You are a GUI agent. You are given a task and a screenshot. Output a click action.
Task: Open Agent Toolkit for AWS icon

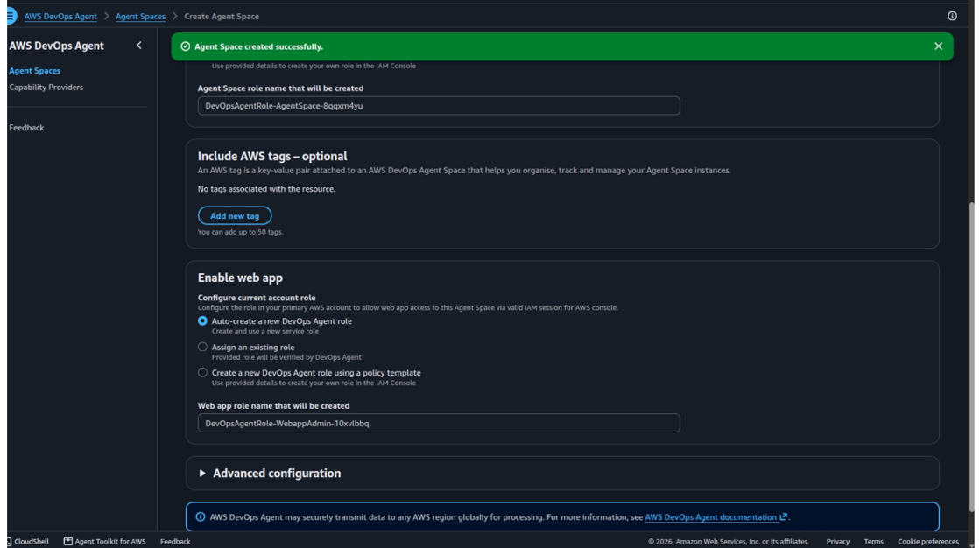tap(68, 541)
